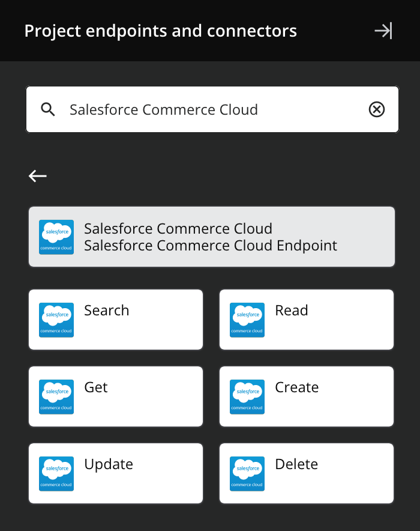The image size is (420, 531).
Task: Click the magnifying glass search icon
Action: point(47,109)
